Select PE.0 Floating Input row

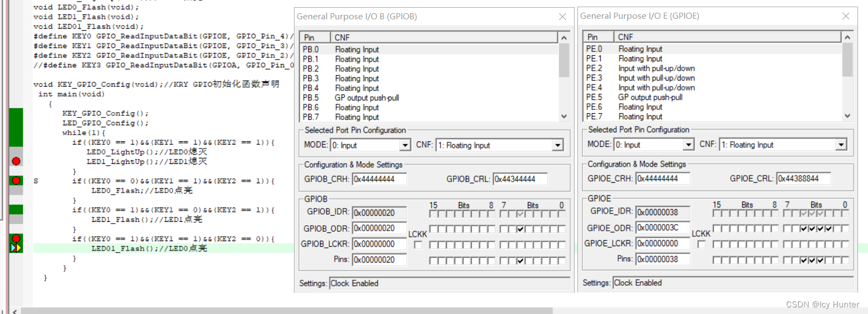713,49
